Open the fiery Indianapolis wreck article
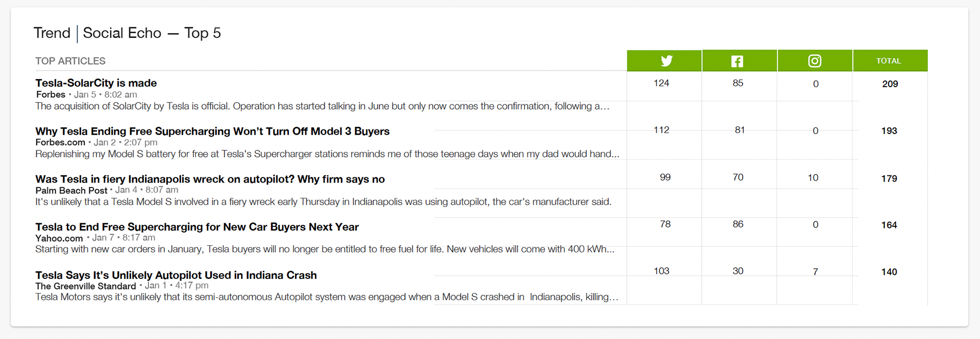Image resolution: width=980 pixels, height=339 pixels. pos(210,179)
